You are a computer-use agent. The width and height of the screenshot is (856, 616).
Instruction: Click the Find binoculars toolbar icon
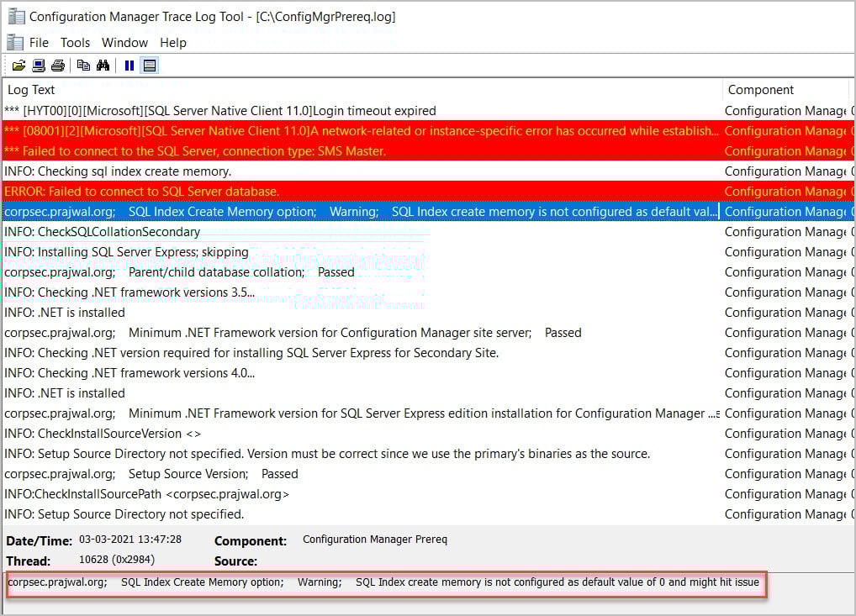click(103, 66)
